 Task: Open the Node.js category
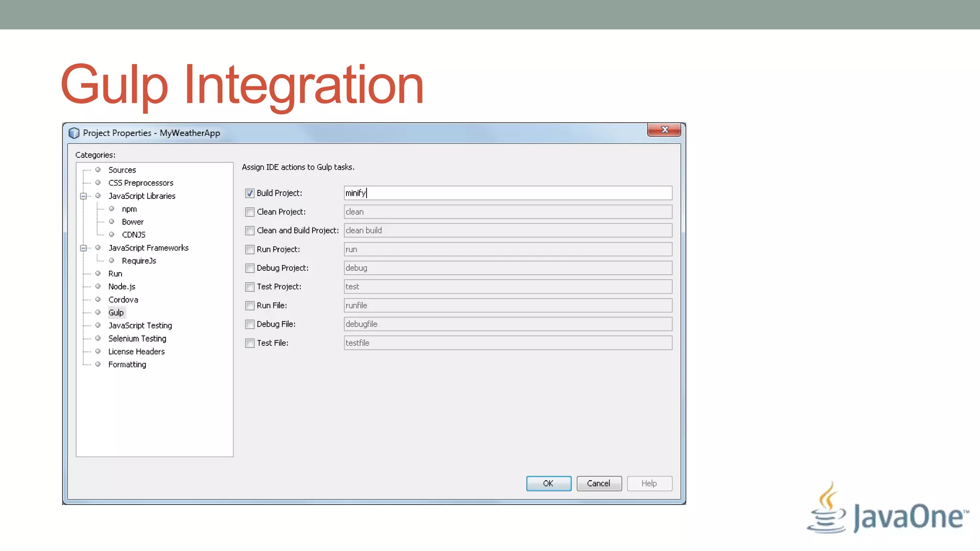[122, 287]
